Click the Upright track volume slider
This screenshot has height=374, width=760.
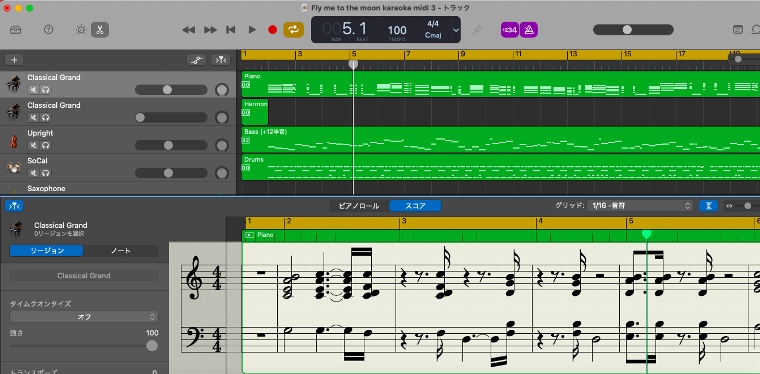[x=171, y=145]
